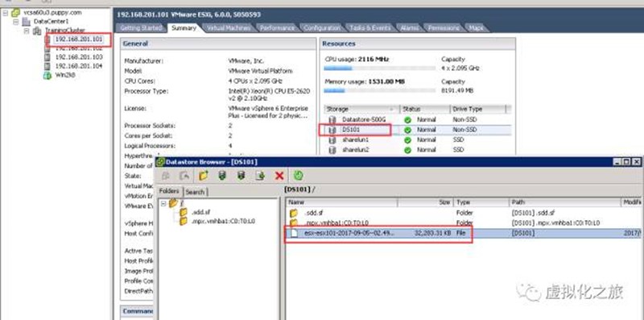The width and height of the screenshot is (644, 320).
Task: Select the Win2k8 virtual machine icon in tree
Action: [x=47, y=75]
